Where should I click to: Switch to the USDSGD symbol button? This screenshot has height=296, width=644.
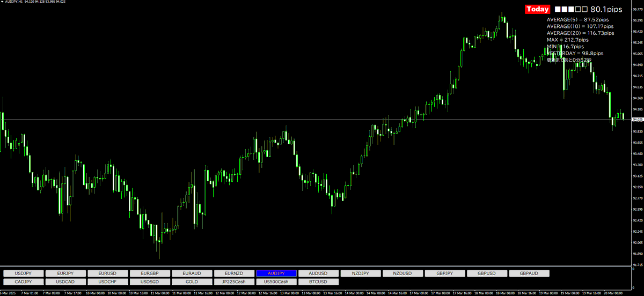click(150, 282)
